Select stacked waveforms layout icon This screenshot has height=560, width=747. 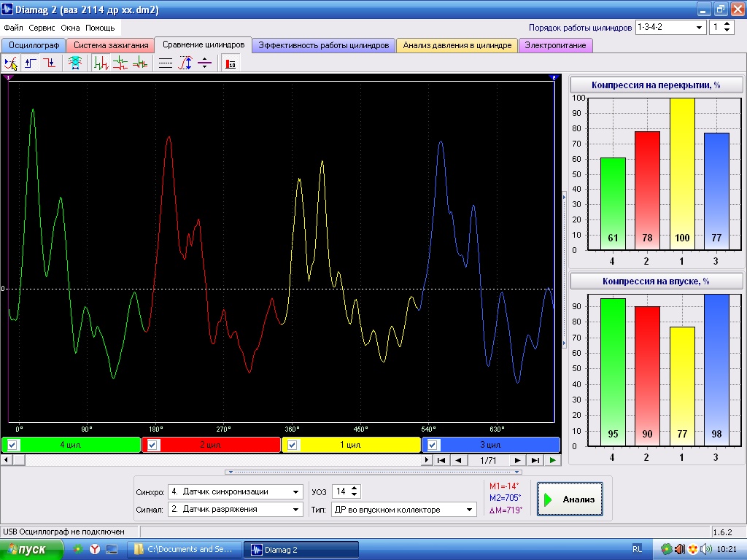coord(120,63)
